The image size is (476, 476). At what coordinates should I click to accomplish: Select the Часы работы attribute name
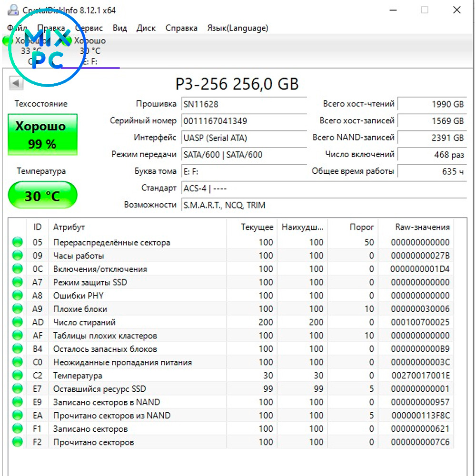pyautogui.click(x=79, y=256)
